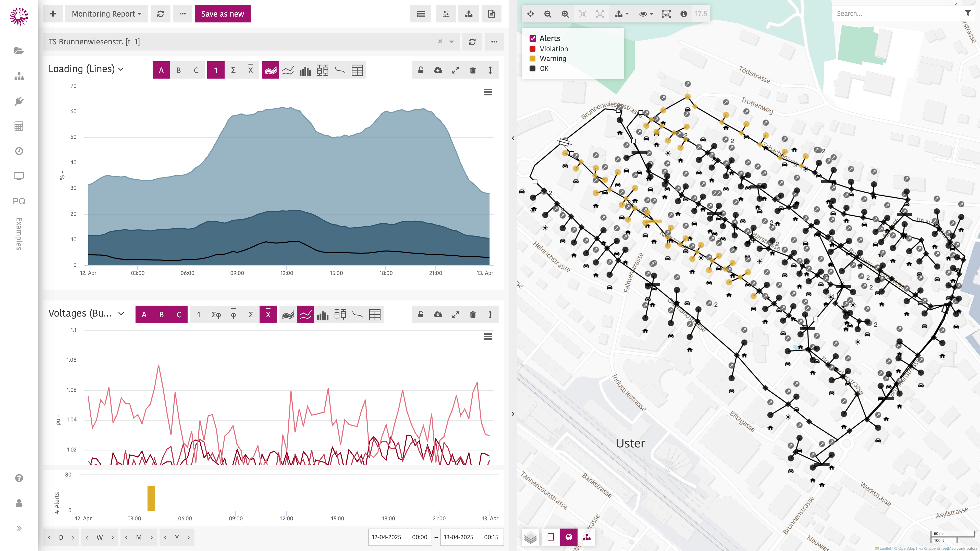Click the Save as new button
Screen dimensions: 980x551
(x=223, y=14)
